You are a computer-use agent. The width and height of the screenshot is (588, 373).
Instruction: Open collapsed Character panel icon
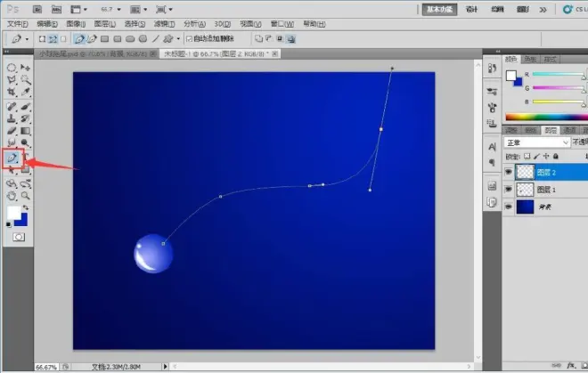pos(492,147)
